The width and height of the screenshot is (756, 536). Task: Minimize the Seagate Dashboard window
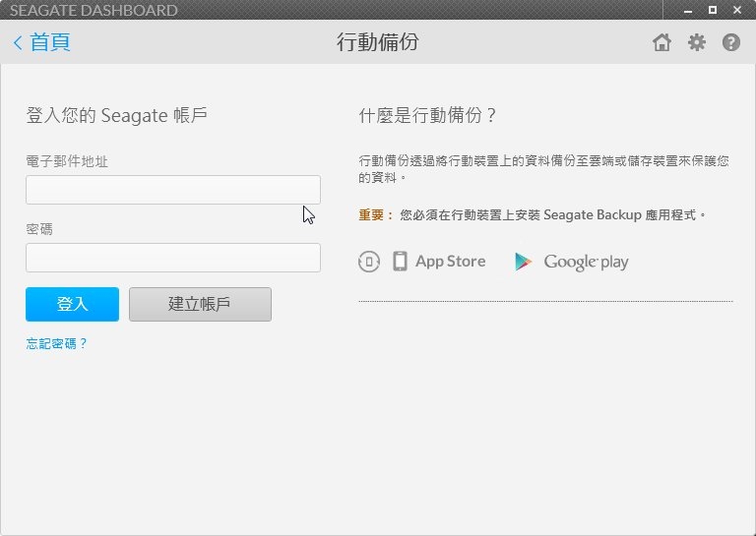coord(688,10)
